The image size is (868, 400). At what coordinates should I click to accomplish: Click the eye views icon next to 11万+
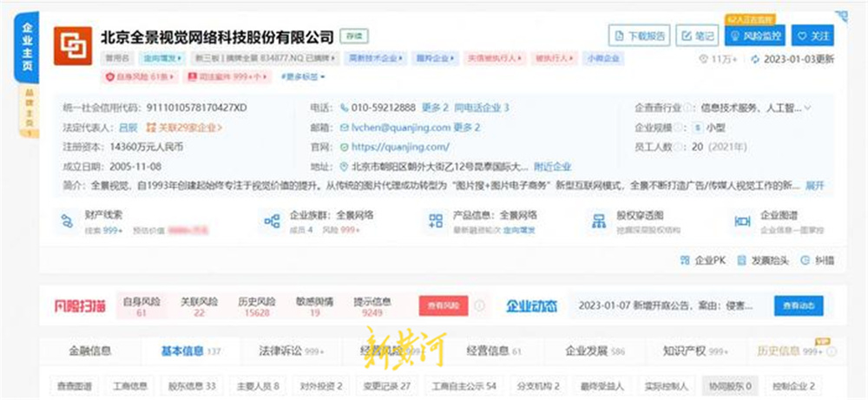point(704,59)
